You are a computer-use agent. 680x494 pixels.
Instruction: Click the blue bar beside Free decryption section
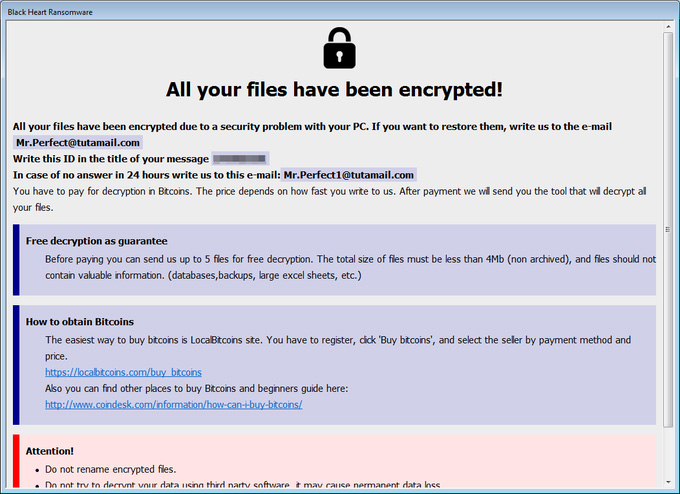(16, 260)
